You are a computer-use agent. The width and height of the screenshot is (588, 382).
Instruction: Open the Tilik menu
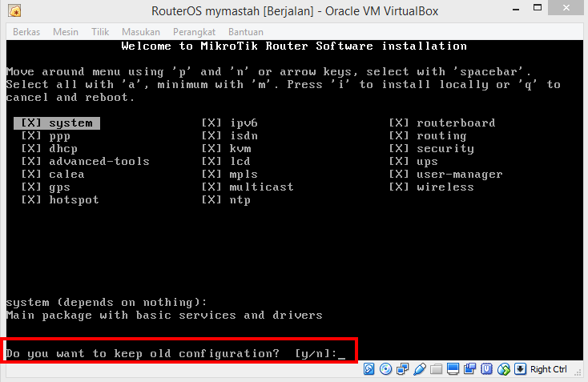(100, 32)
